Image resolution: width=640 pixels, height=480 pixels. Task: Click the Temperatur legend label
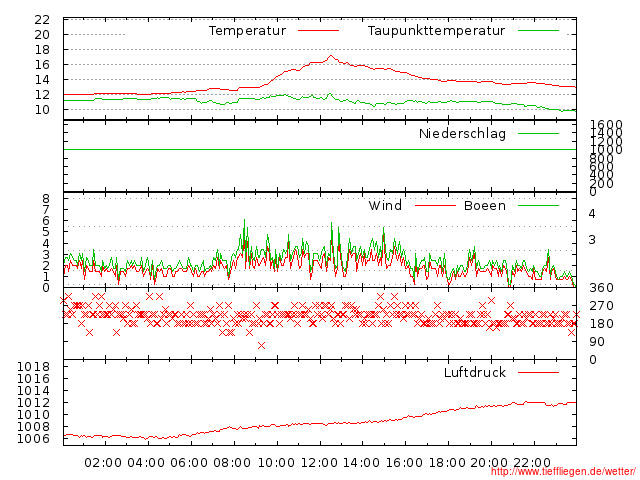247,31
